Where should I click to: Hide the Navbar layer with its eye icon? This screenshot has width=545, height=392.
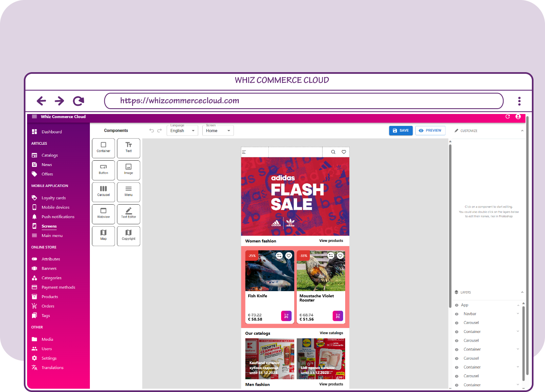tap(457, 314)
